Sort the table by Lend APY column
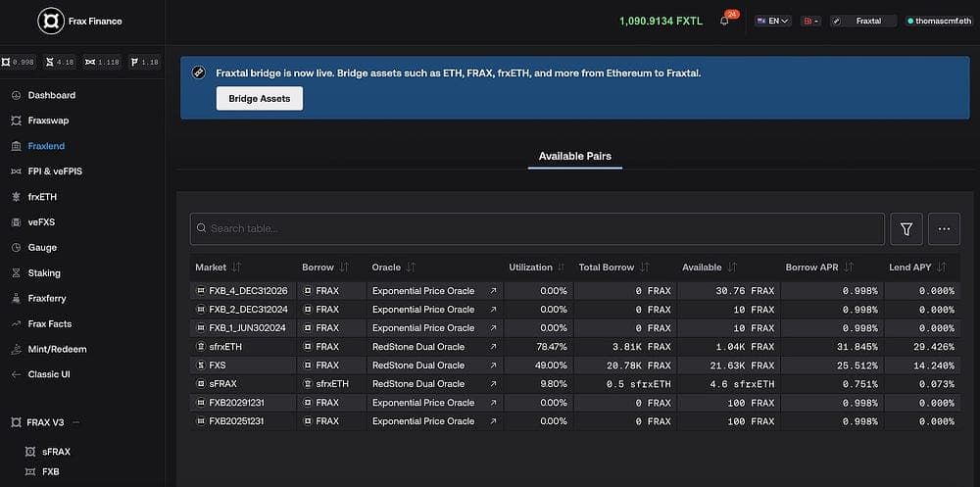980x487 pixels. coord(941,267)
